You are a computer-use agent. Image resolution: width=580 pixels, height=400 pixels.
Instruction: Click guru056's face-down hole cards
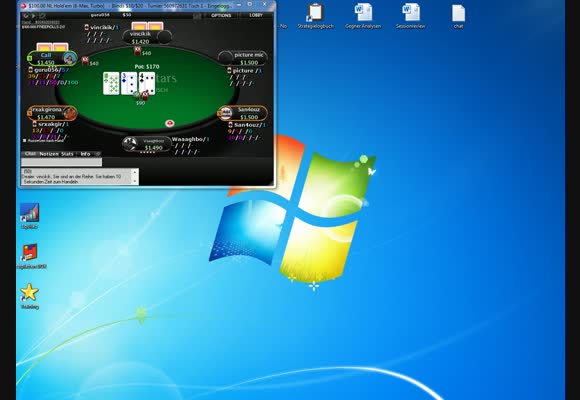tap(52, 47)
